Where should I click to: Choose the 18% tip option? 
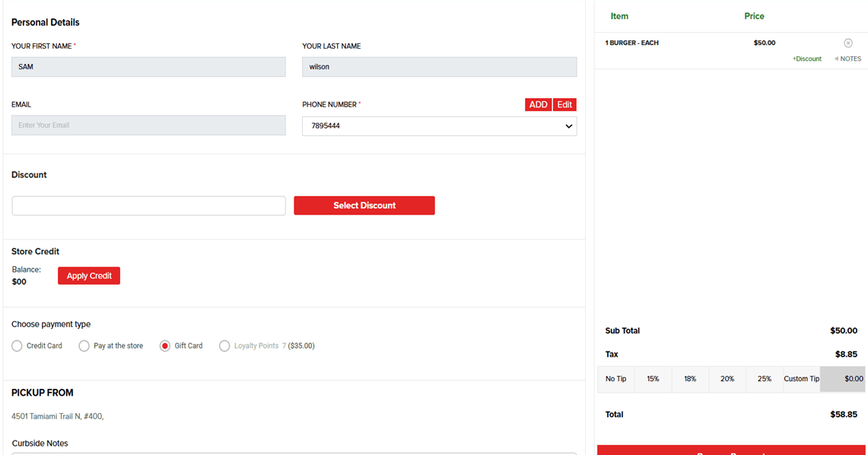click(x=690, y=379)
